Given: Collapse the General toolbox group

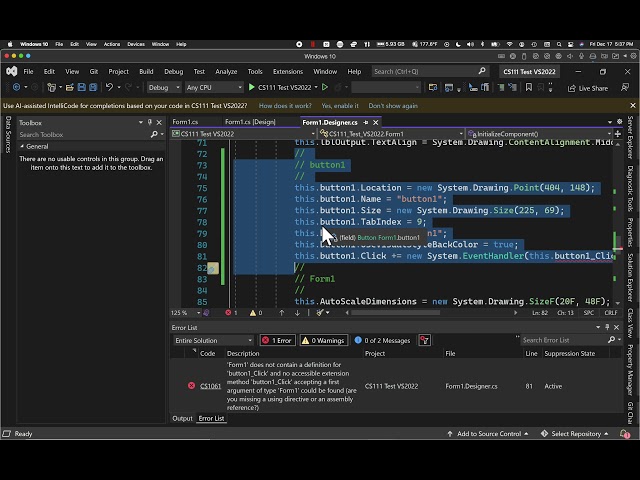Looking at the screenshot, I should click(22, 146).
